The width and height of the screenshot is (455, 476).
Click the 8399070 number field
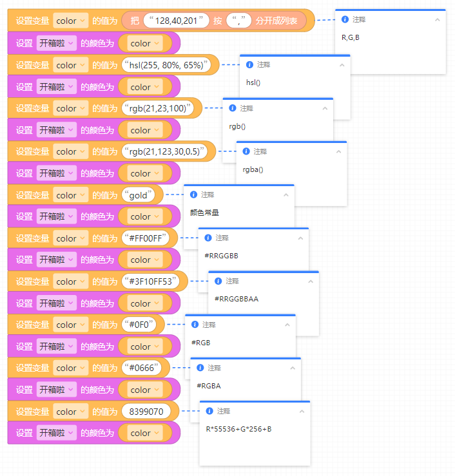(x=146, y=411)
